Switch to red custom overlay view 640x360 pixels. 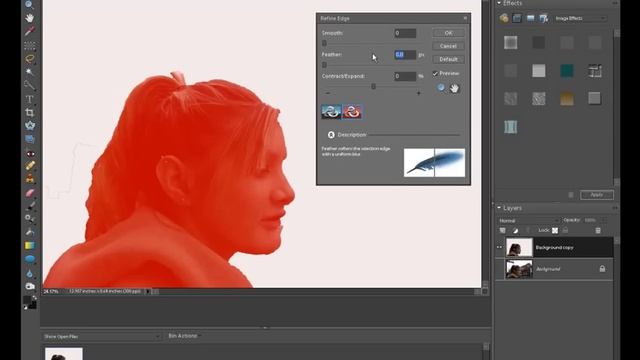352,111
